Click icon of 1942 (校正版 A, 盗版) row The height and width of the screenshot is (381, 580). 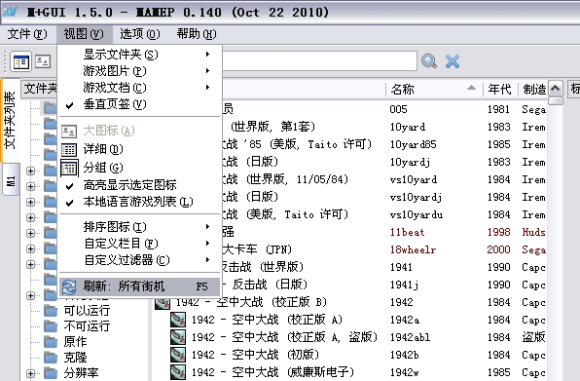[178, 337]
